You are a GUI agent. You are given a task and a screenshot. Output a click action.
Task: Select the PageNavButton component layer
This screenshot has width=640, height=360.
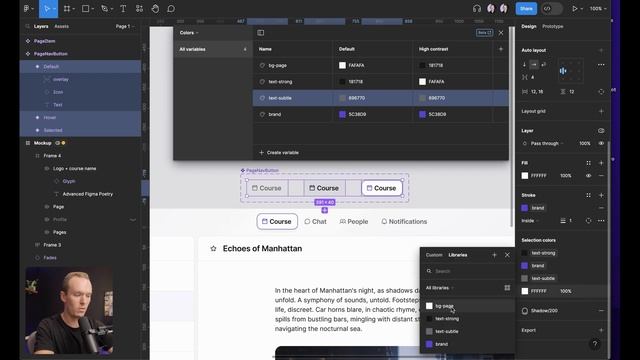(x=51, y=54)
